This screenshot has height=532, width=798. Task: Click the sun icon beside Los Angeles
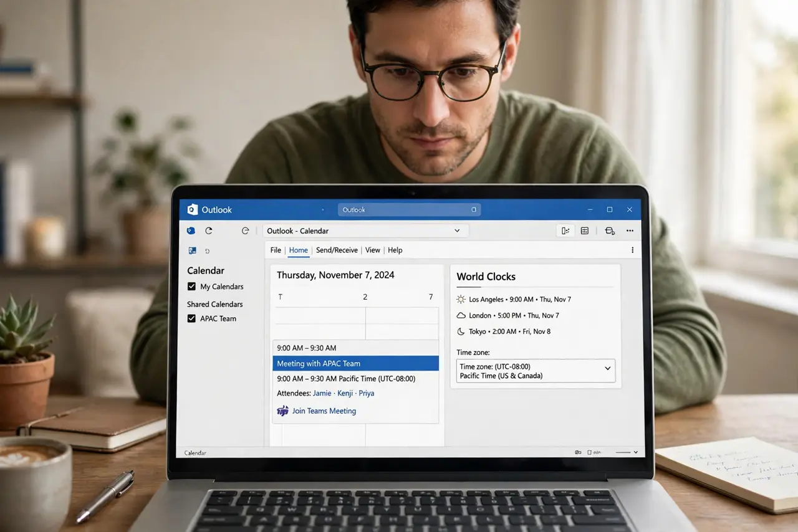tap(461, 299)
